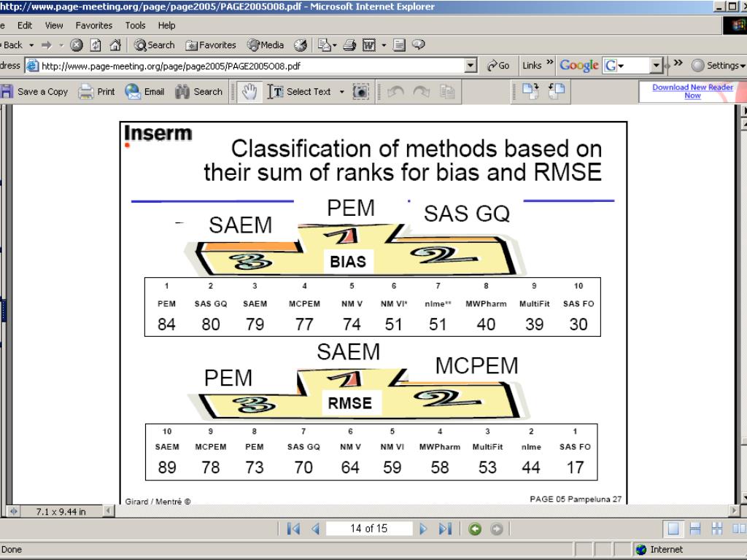Screen dimensions: 747x560
Task: Expand the Select Text tool dropdown arrow
Action: coord(341,92)
